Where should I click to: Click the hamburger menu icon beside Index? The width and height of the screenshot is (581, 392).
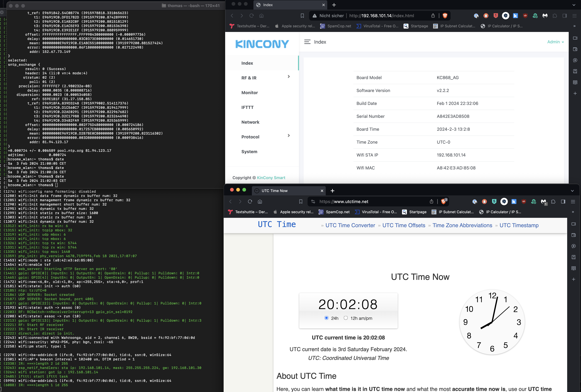(307, 42)
